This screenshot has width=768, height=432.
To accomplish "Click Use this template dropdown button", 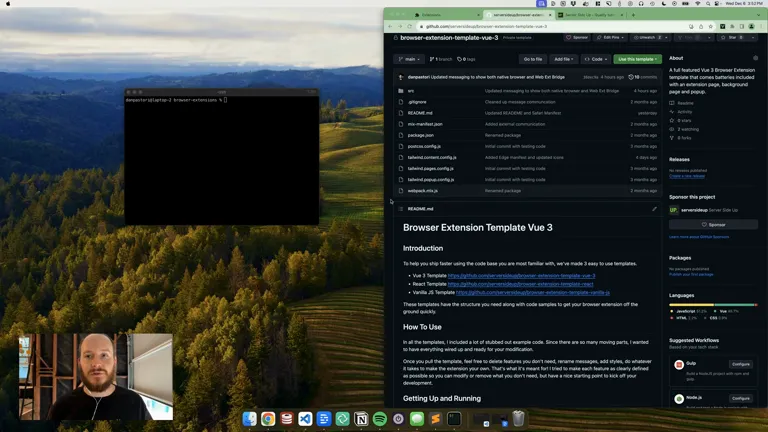I will pyautogui.click(x=637, y=59).
